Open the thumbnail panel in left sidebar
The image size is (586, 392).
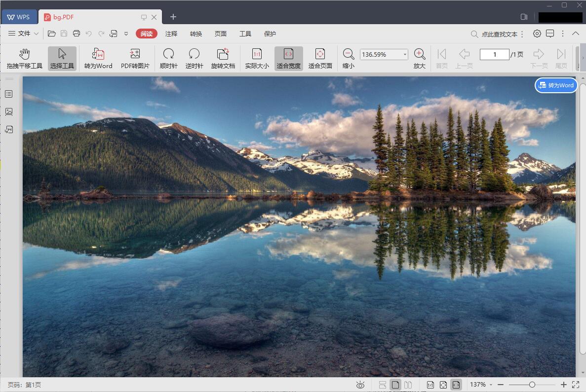[x=9, y=112]
